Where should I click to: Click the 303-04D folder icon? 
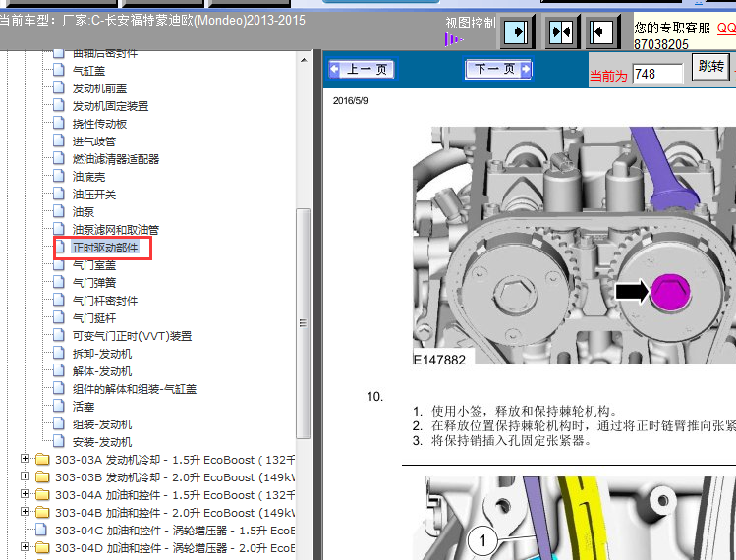(x=42, y=547)
